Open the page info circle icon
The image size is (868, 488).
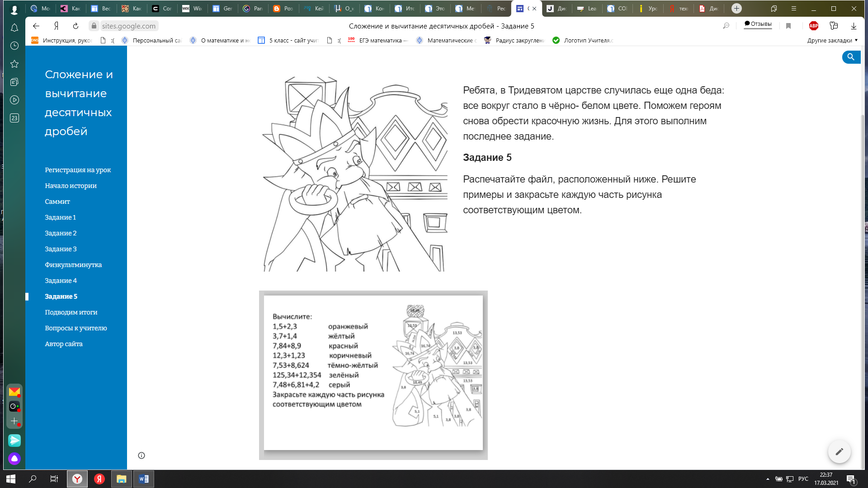pyautogui.click(x=142, y=455)
